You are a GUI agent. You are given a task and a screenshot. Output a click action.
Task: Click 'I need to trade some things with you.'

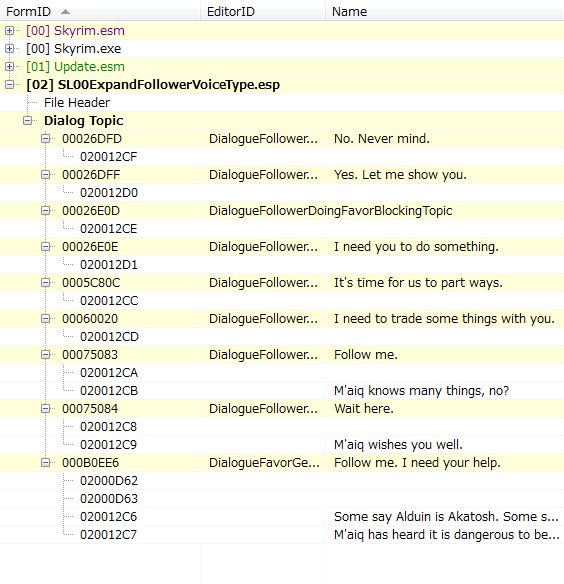(x=444, y=319)
